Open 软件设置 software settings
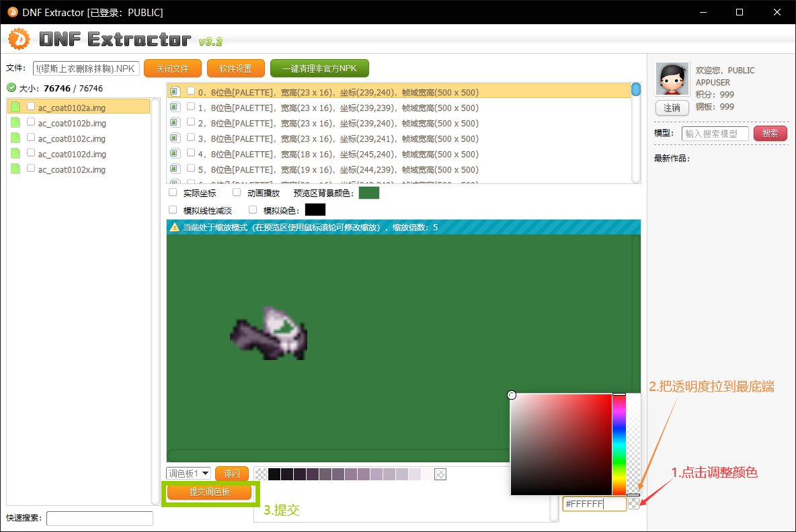Screen dimensions: 796x532 pos(235,69)
